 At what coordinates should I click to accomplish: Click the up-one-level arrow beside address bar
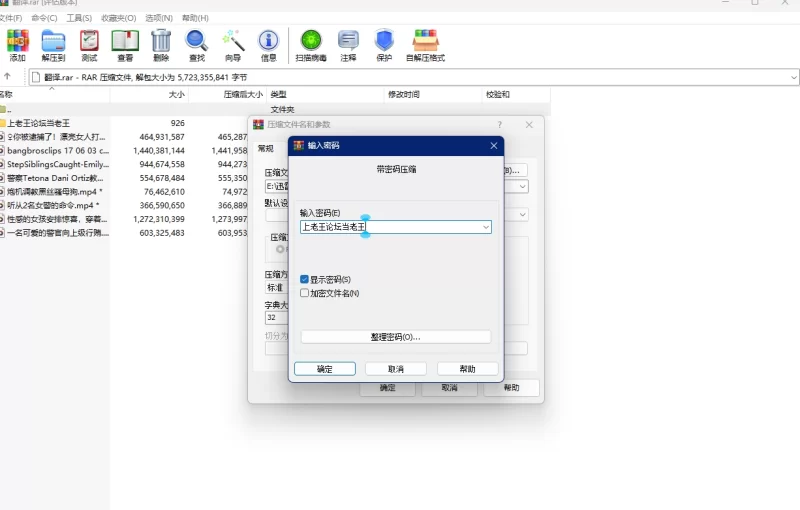tap(8, 77)
